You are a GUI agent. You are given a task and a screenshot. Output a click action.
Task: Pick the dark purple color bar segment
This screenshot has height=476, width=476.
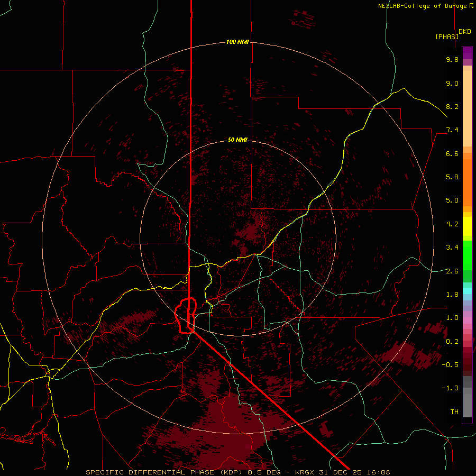pyautogui.click(x=467, y=53)
